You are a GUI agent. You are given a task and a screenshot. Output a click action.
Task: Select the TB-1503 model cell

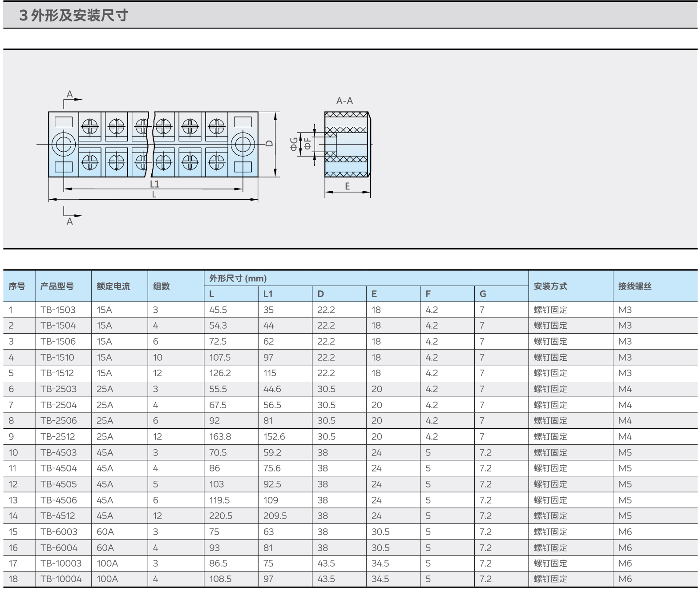pos(58,310)
